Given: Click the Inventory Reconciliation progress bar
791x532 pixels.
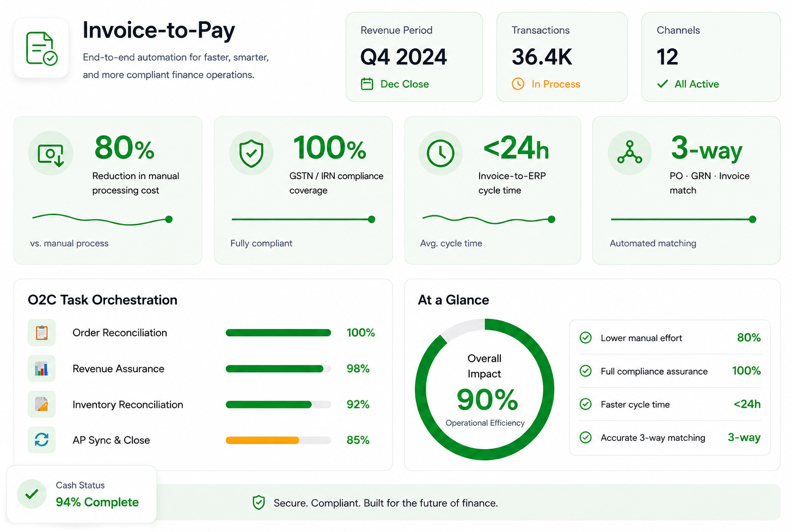Looking at the screenshot, I should point(278,404).
